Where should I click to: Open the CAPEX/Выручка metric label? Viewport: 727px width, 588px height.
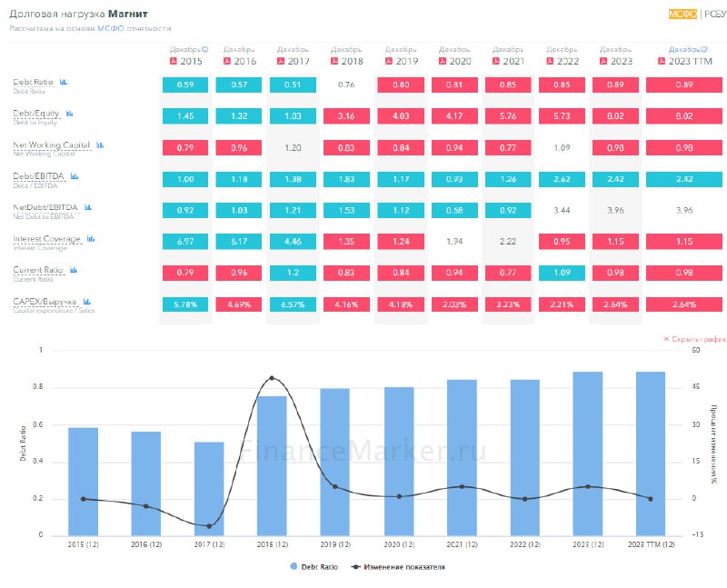[45, 302]
